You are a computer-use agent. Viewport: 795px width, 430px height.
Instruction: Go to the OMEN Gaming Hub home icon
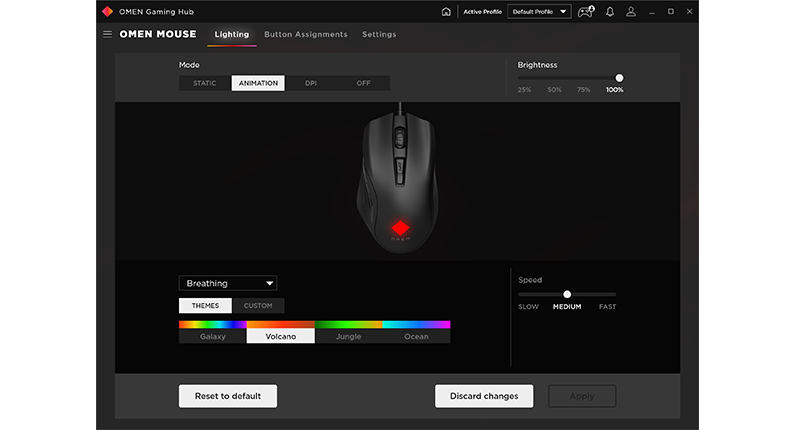click(x=446, y=12)
